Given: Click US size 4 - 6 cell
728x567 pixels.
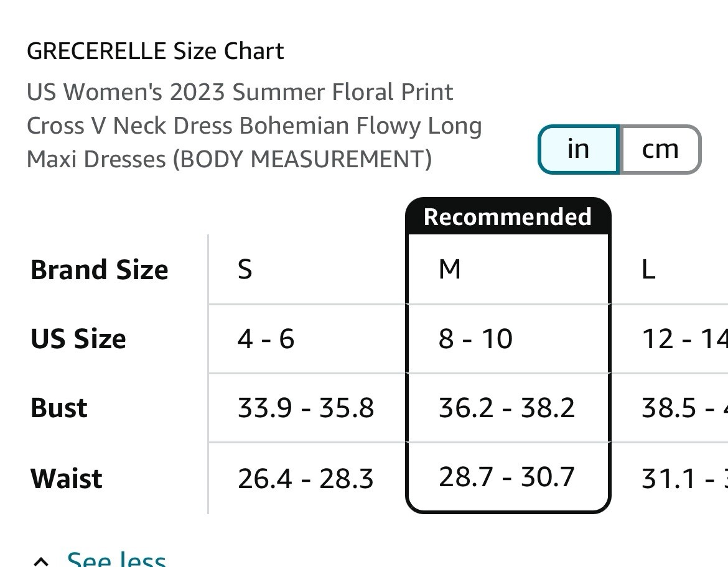Looking at the screenshot, I should pyautogui.click(x=266, y=338).
